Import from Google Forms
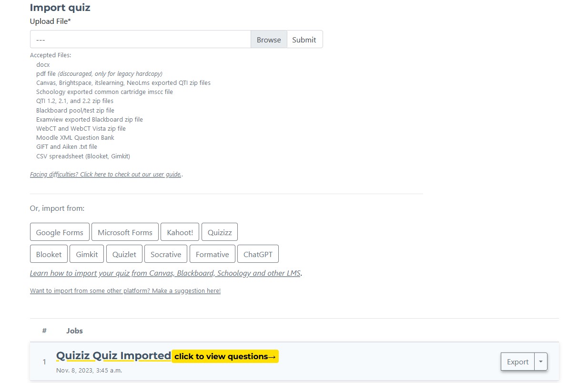The width and height of the screenshot is (588, 383). tap(60, 232)
